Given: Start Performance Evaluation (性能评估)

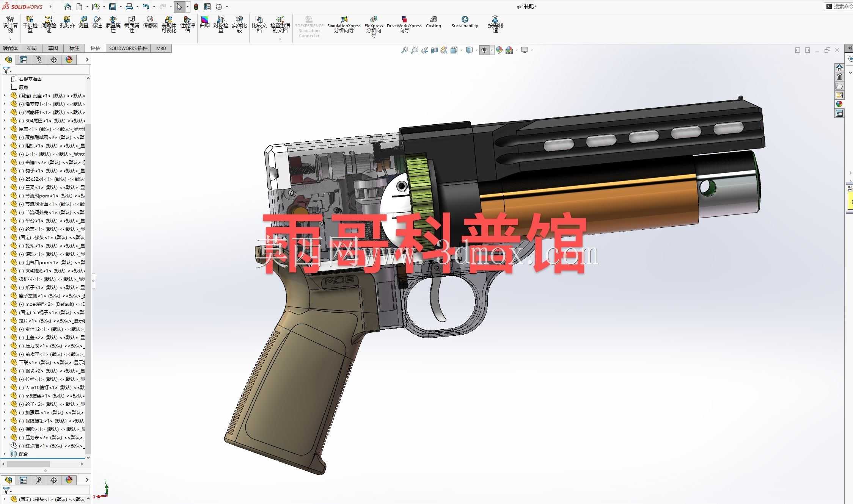Looking at the screenshot, I should [x=187, y=24].
